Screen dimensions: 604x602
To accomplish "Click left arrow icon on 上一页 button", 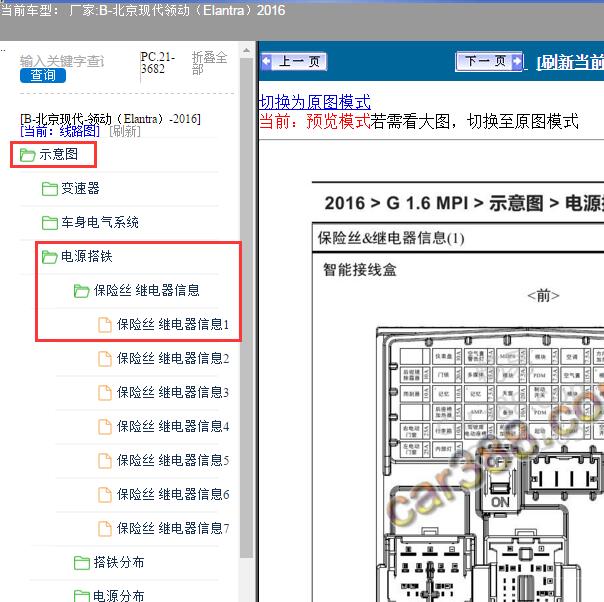I will [x=266, y=61].
